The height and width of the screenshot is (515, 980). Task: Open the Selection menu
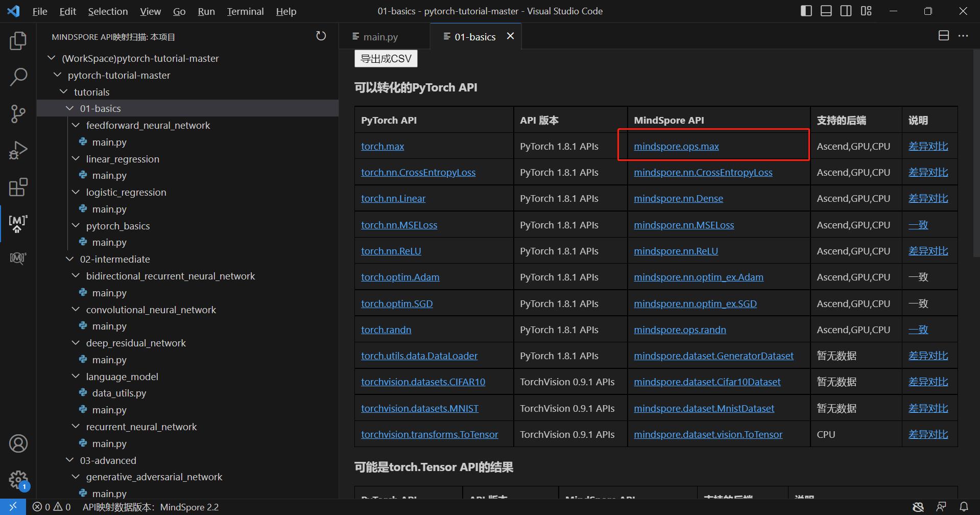pos(108,11)
